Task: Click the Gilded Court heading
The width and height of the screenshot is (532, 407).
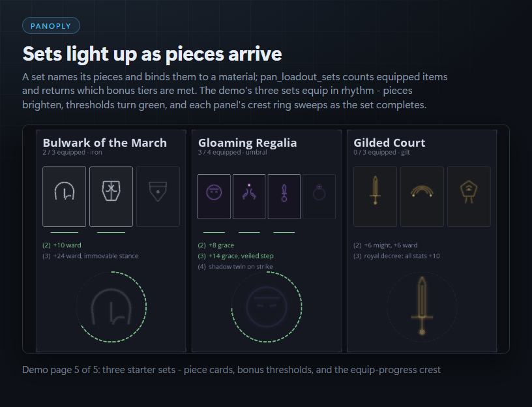Action: [389, 143]
